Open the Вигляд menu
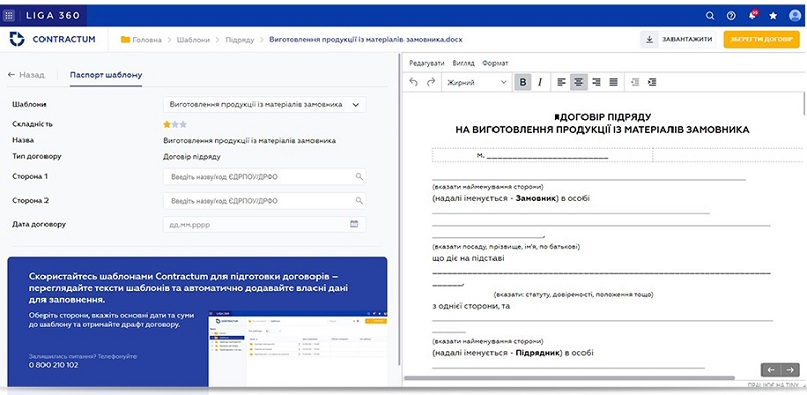807x395 pixels. tap(463, 63)
